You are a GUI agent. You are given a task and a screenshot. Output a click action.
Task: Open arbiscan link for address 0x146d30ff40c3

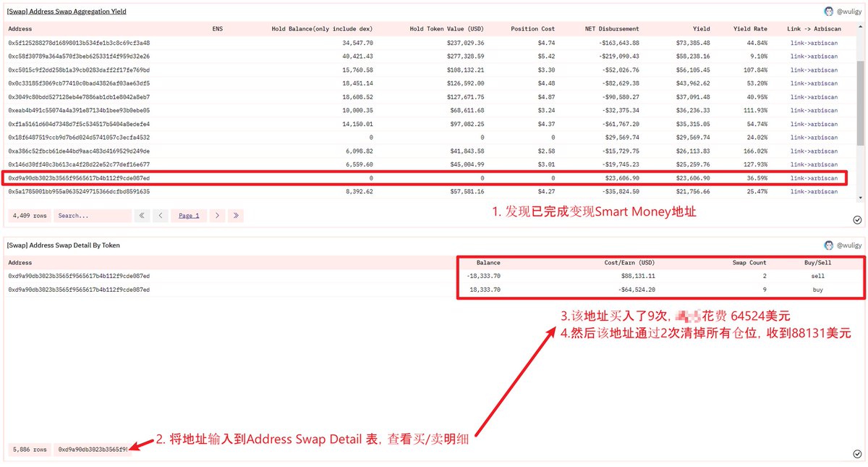click(814, 164)
